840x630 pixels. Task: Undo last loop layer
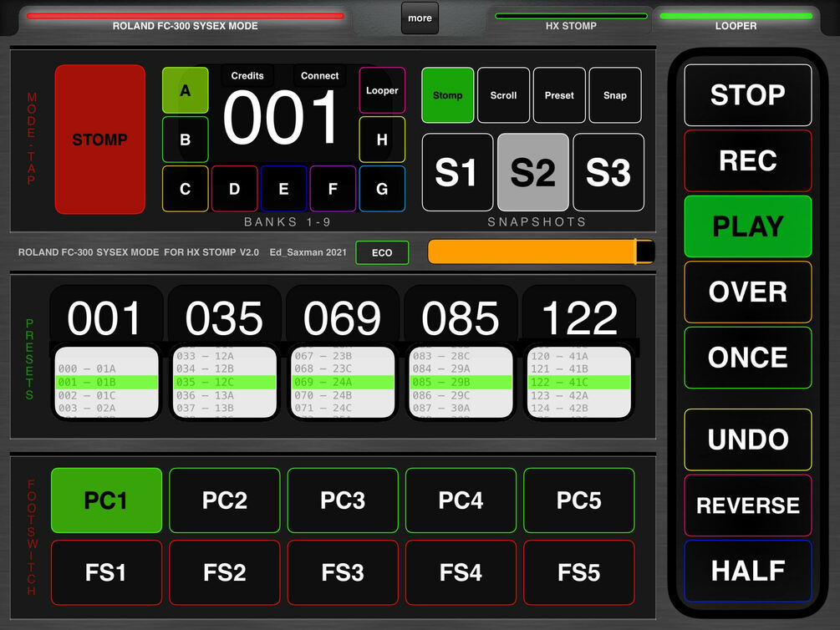748,439
